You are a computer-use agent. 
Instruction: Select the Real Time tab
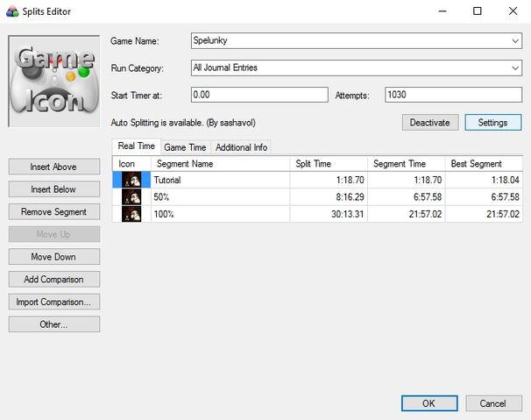137,146
